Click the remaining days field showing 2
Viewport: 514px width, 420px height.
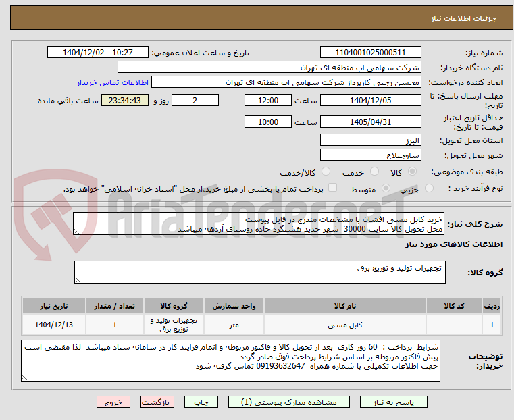click(x=195, y=100)
